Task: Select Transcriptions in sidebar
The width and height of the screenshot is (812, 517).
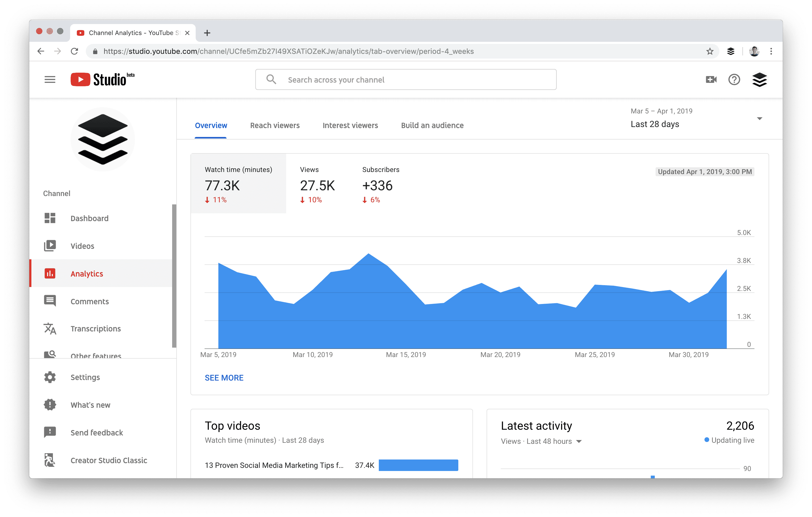Action: click(97, 329)
